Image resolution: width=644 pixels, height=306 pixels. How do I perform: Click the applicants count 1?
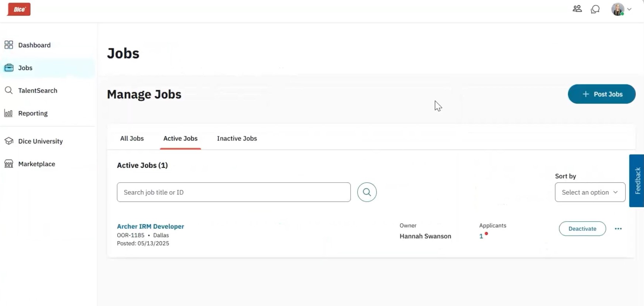tap(481, 236)
